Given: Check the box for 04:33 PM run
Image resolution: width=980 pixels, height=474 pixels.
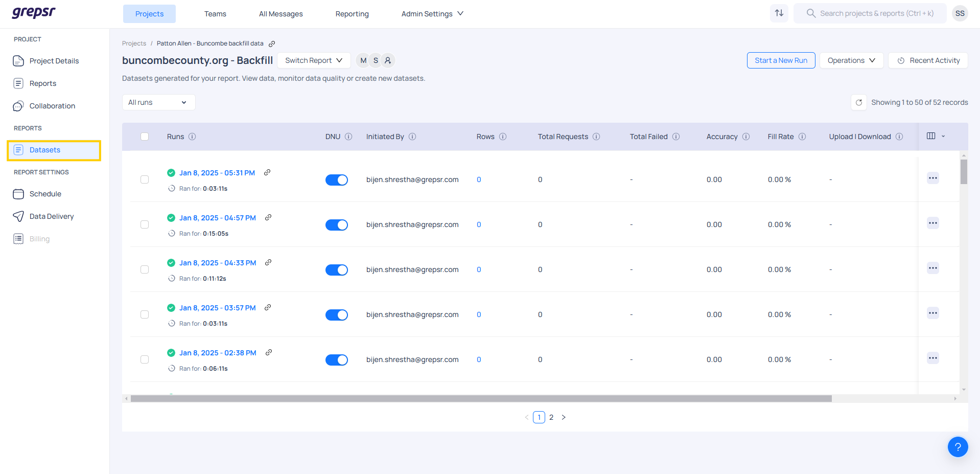Looking at the screenshot, I should tap(145, 269).
